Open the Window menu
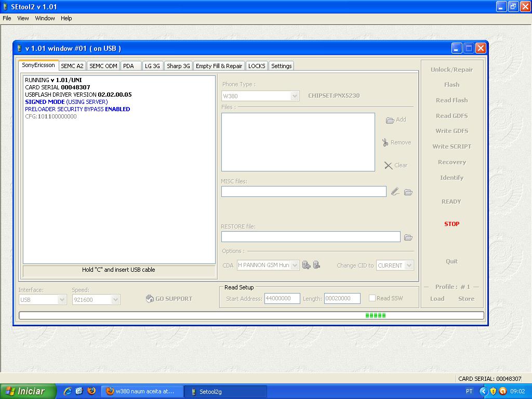This screenshot has height=399, width=532. tap(45, 18)
